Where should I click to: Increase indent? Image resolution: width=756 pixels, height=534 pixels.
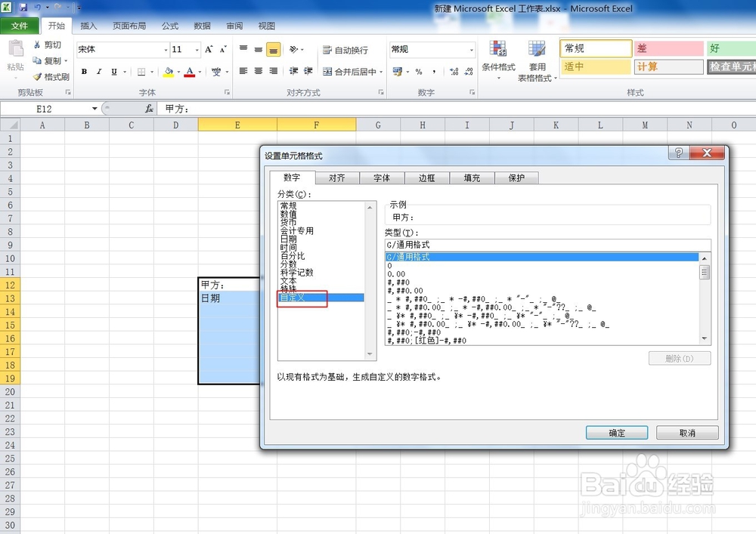click(308, 71)
